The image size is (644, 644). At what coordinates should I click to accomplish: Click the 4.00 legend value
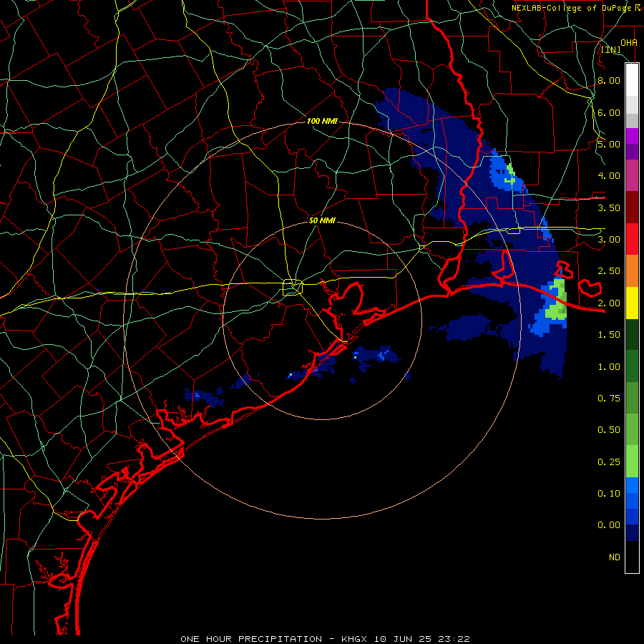[x=609, y=176]
